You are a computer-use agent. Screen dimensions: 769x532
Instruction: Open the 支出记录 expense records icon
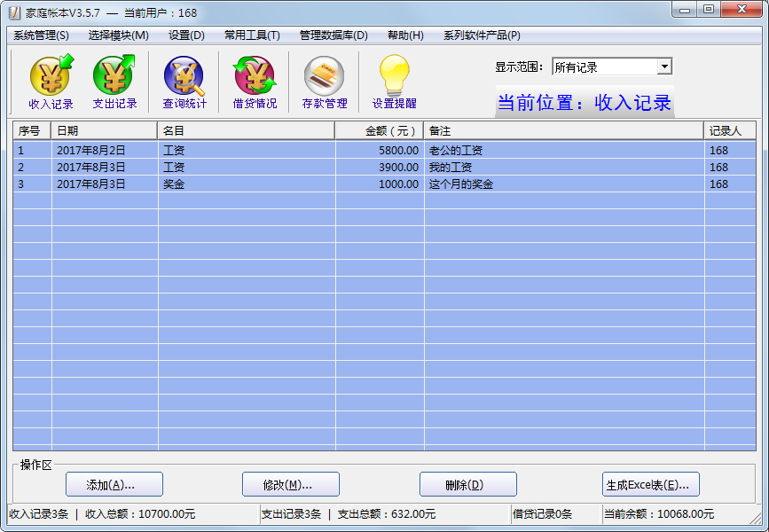click(114, 82)
